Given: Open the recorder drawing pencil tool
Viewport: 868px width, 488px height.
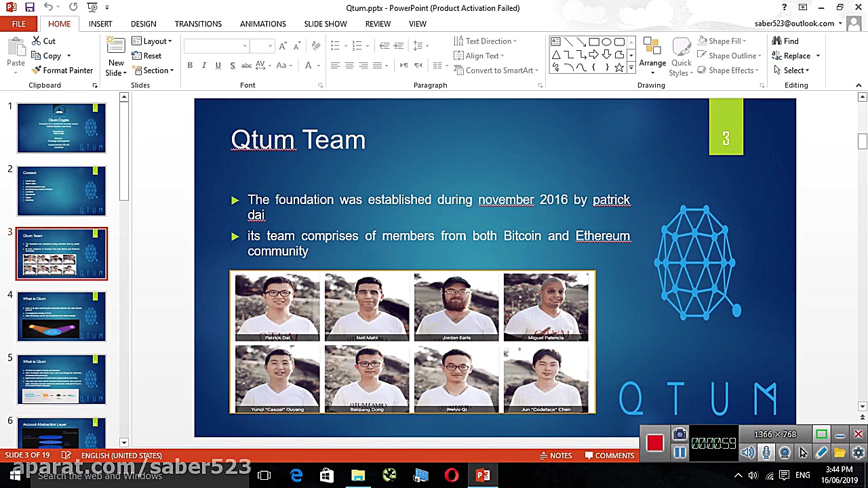Looking at the screenshot, I should click(821, 453).
